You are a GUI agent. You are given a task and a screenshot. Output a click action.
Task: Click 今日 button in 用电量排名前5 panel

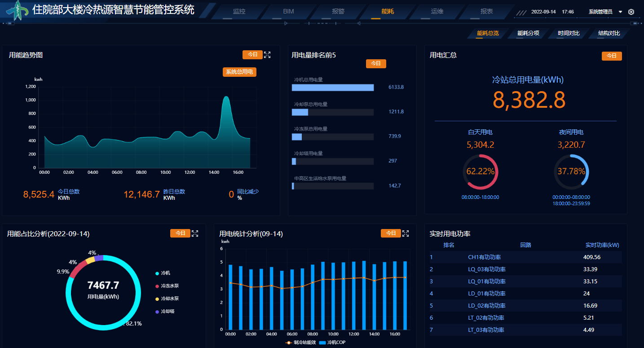click(x=376, y=64)
